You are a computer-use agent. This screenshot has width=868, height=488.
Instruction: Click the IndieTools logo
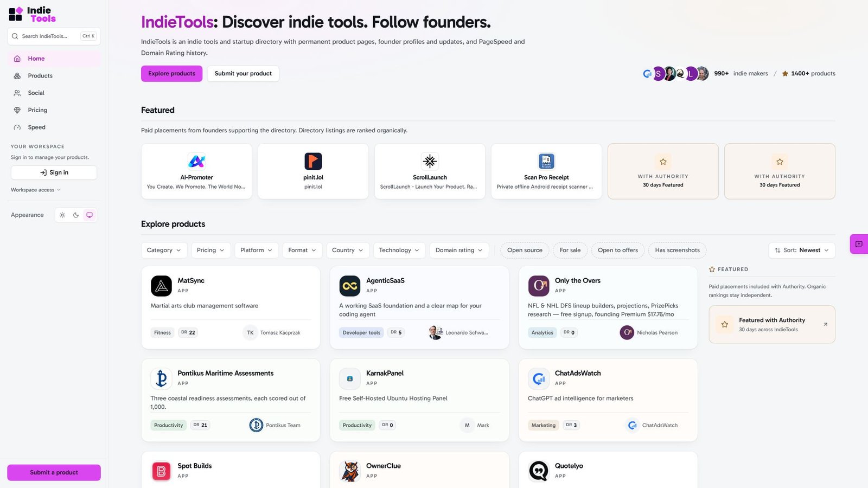point(33,14)
